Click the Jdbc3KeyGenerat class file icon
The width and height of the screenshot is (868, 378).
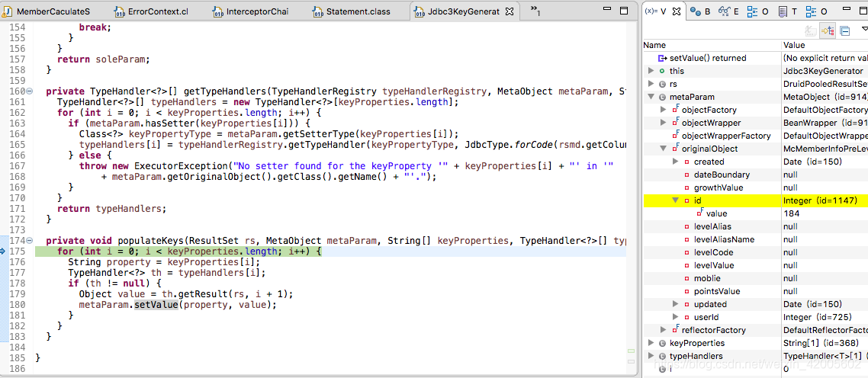pos(419,11)
